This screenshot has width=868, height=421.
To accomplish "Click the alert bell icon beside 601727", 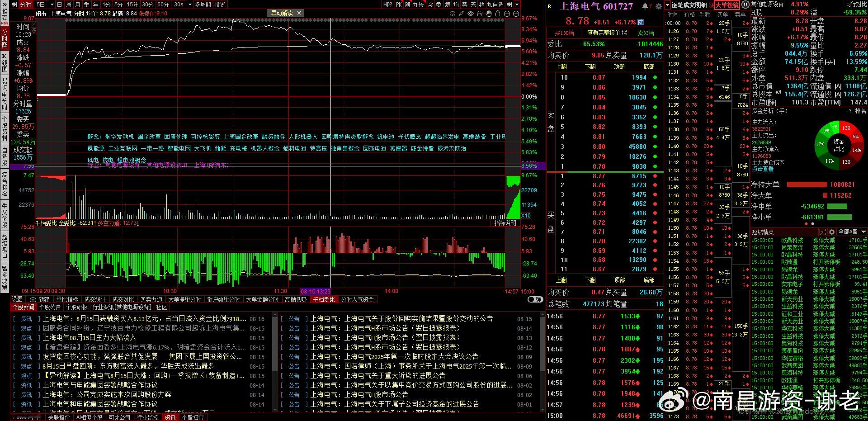I will coord(645,6).
